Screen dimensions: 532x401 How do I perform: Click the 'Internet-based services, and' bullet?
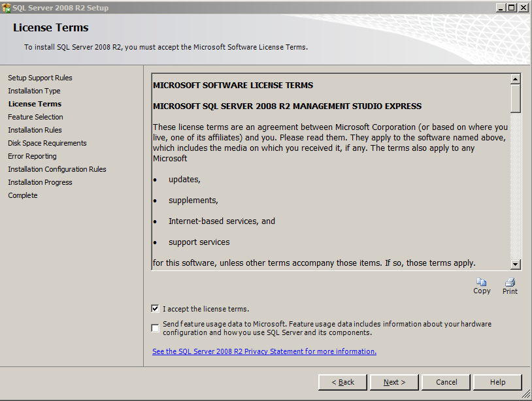tap(222, 221)
